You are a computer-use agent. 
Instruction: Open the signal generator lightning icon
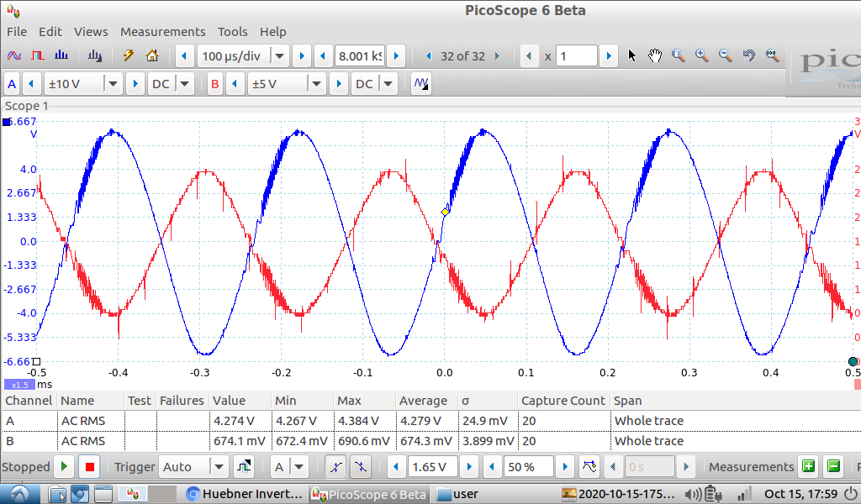(x=129, y=56)
